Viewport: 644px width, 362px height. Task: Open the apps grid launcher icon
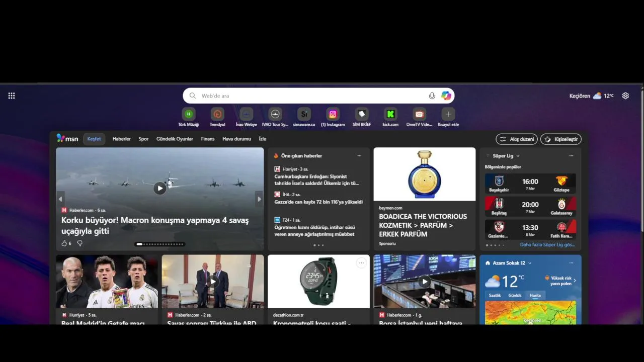(x=12, y=96)
